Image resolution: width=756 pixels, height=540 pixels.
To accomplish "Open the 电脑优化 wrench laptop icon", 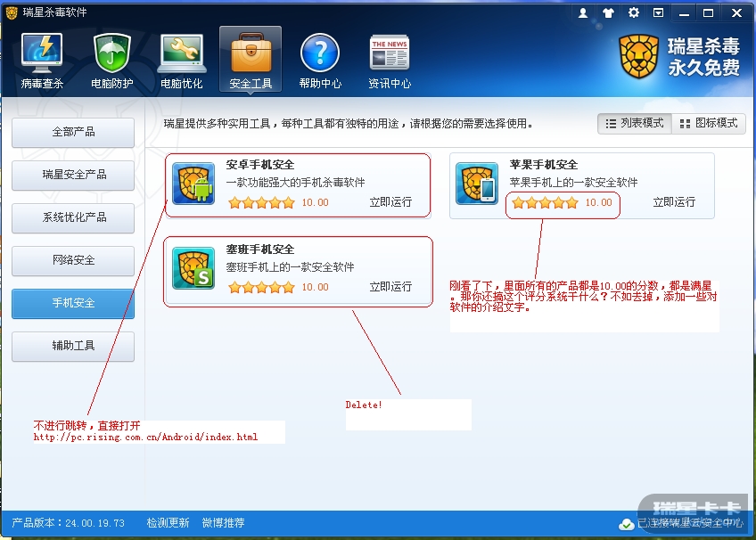I will pyautogui.click(x=182, y=61).
